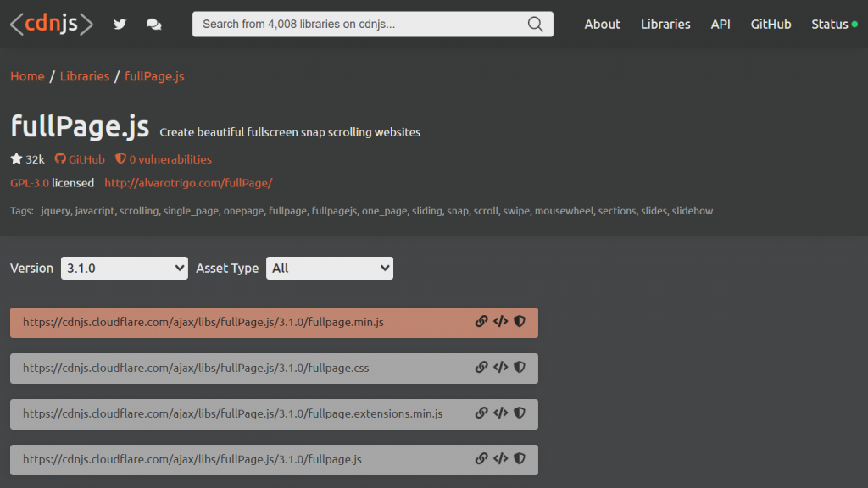This screenshot has height=488, width=868.
Task: Expand the Asset Type filter set to All
Action: click(330, 268)
